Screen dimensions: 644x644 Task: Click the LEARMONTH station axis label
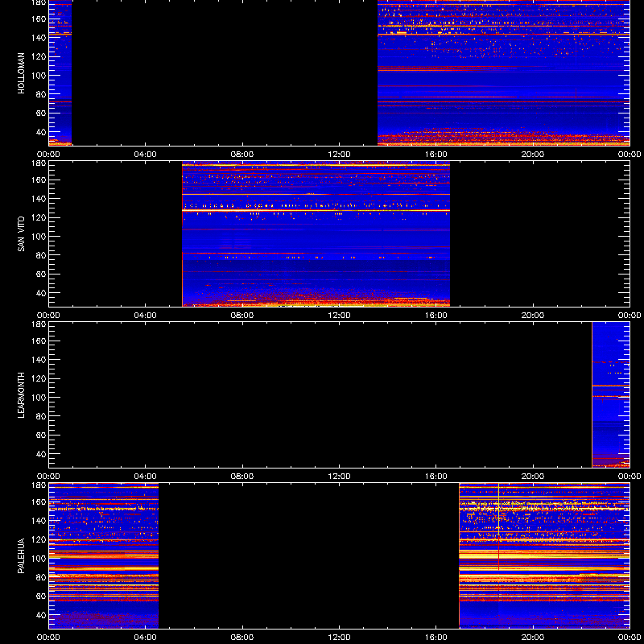tap(21, 395)
